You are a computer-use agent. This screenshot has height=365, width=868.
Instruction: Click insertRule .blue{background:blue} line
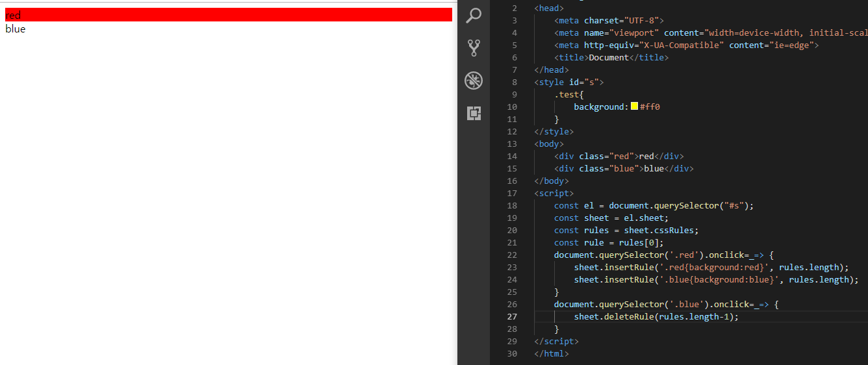tap(716, 280)
